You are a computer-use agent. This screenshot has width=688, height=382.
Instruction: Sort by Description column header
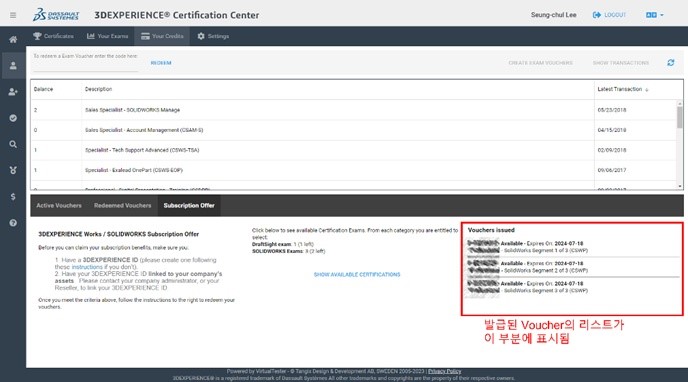pyautogui.click(x=98, y=89)
